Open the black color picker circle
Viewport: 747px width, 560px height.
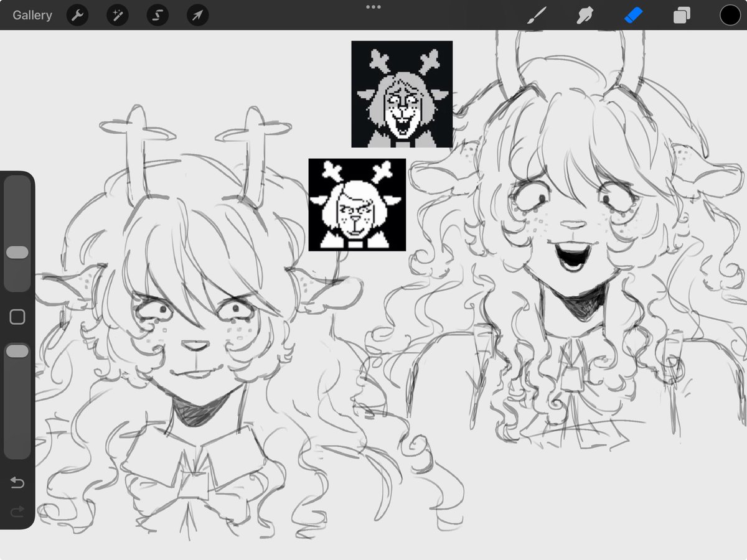click(x=731, y=15)
